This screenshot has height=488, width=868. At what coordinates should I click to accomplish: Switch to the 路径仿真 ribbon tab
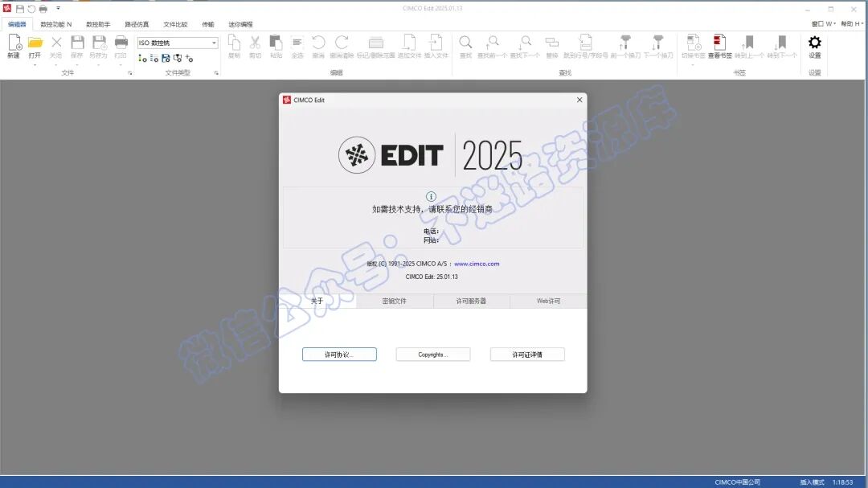pos(137,24)
